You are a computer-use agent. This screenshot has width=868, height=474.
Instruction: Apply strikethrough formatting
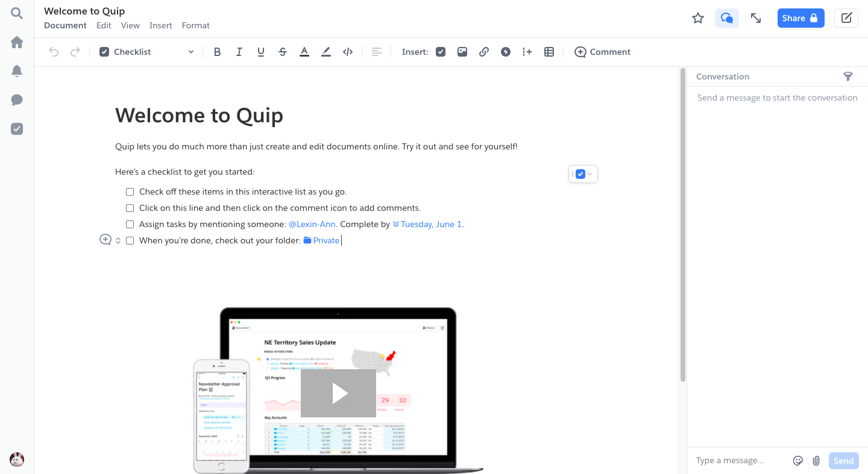[283, 52]
